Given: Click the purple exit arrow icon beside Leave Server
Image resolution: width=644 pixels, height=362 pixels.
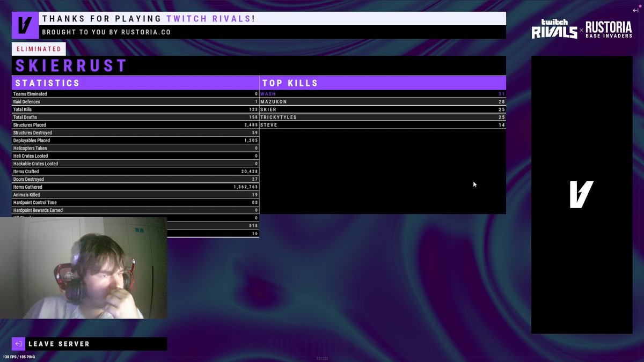Looking at the screenshot, I should tap(18, 344).
